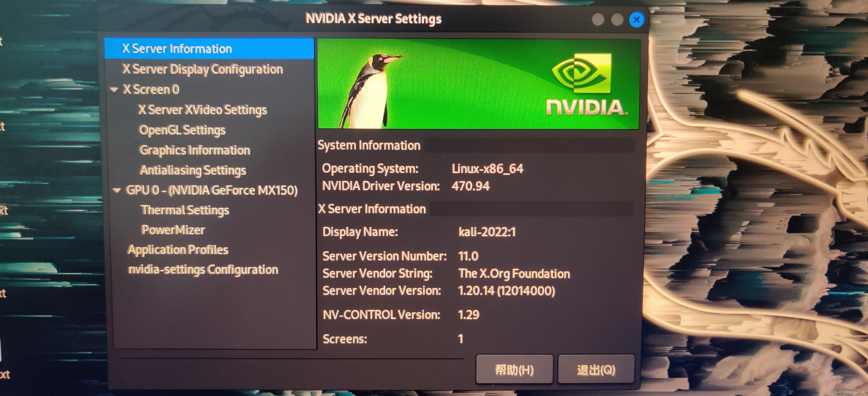Select GPU 0 - (NVIDIA GeForce MX150) row

pos(212,190)
